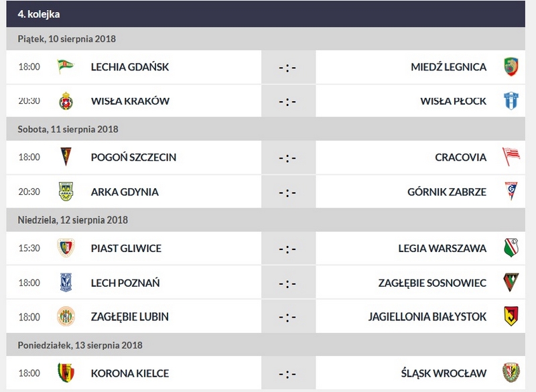Image resolution: width=536 pixels, height=392 pixels.
Task: Click the Lechia Gdańsk club crest
Action: pyautogui.click(x=66, y=66)
